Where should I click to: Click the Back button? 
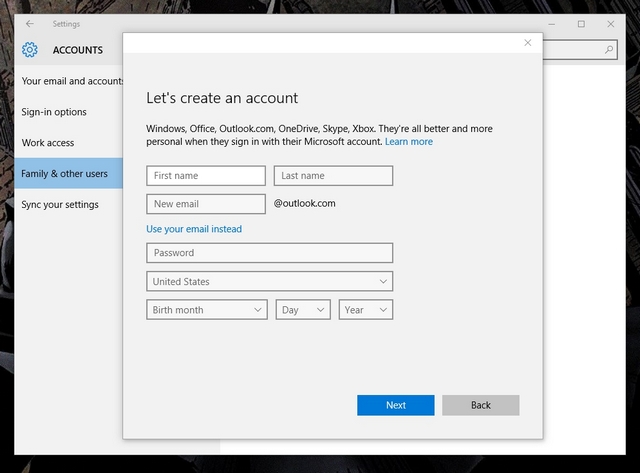point(481,405)
